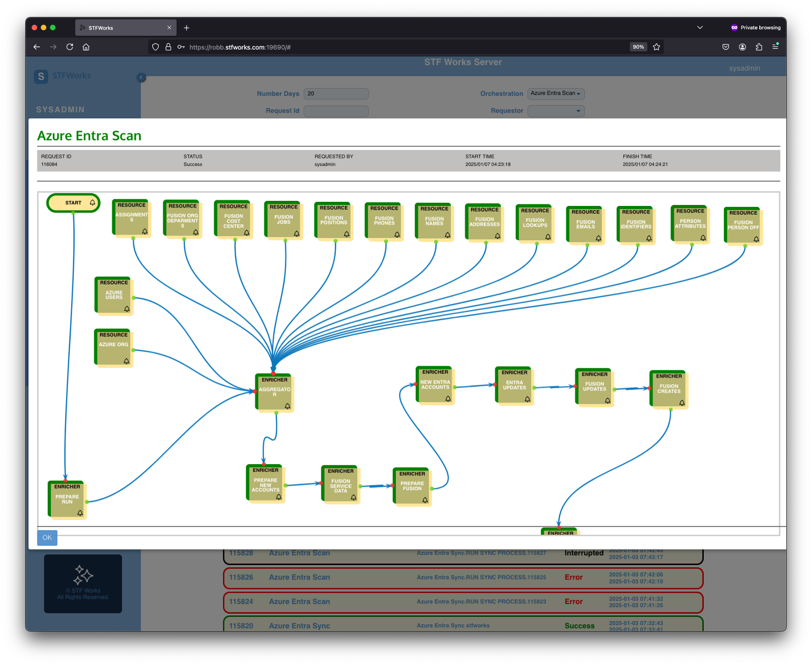This screenshot has height=665, width=812.
Task: Click bell icon on Fusion Addresses node
Action: click(498, 236)
